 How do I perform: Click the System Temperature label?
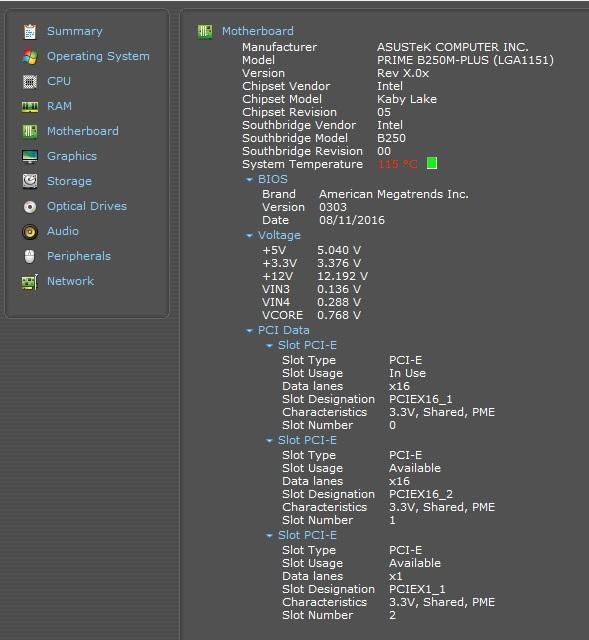coord(302,164)
